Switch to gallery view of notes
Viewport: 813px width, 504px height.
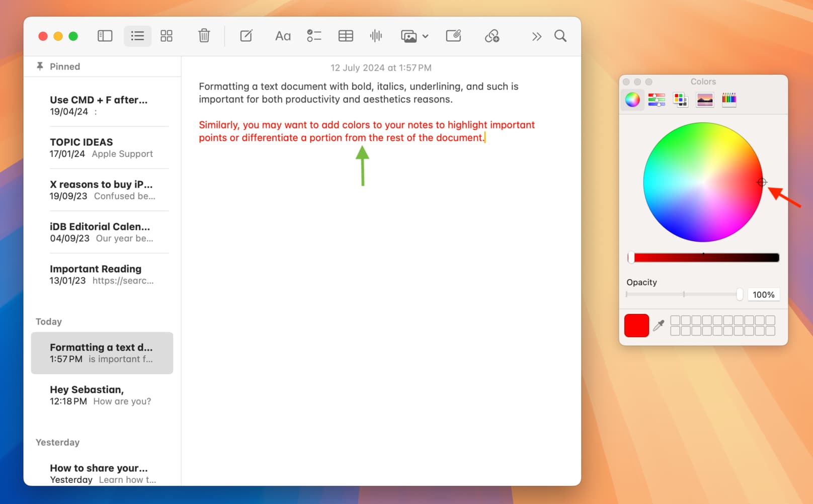click(x=167, y=36)
